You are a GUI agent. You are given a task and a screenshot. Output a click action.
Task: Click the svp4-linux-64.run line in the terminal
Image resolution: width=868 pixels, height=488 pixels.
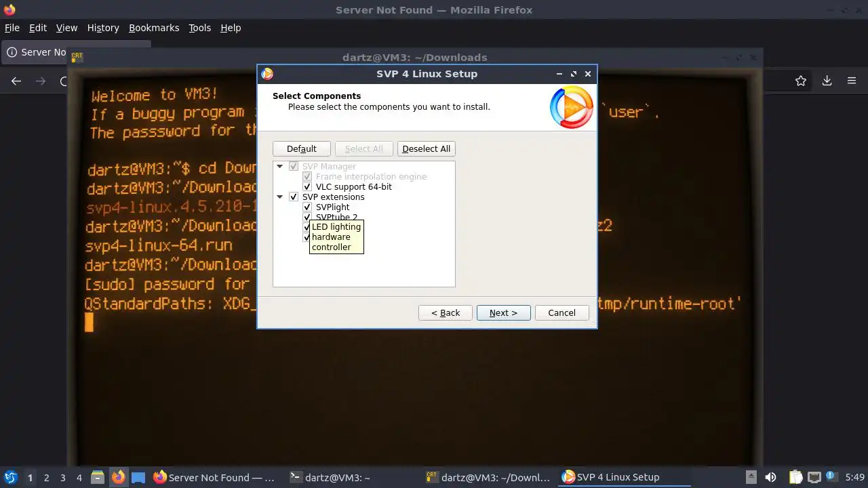click(x=159, y=245)
